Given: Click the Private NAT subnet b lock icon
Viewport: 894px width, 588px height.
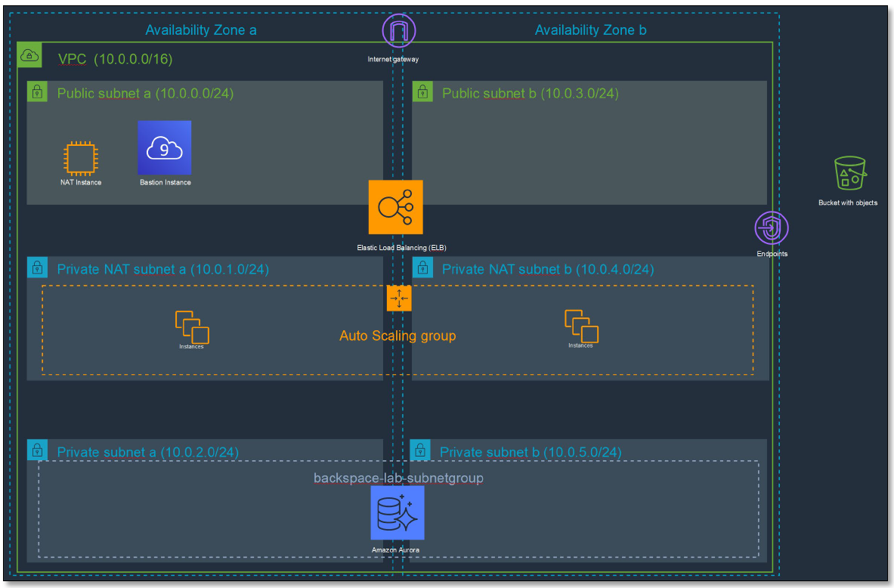Looking at the screenshot, I should 422,268.
